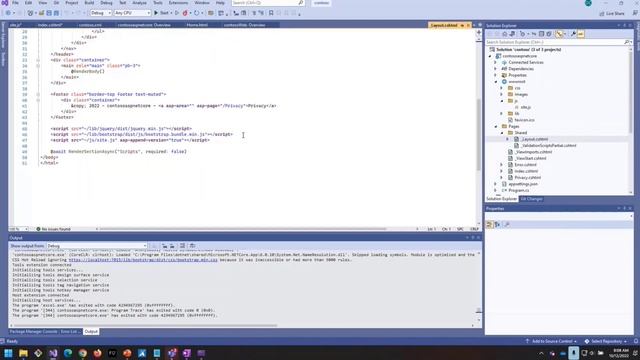Toggle pin on _Layout.cshtml tab

point(462,25)
